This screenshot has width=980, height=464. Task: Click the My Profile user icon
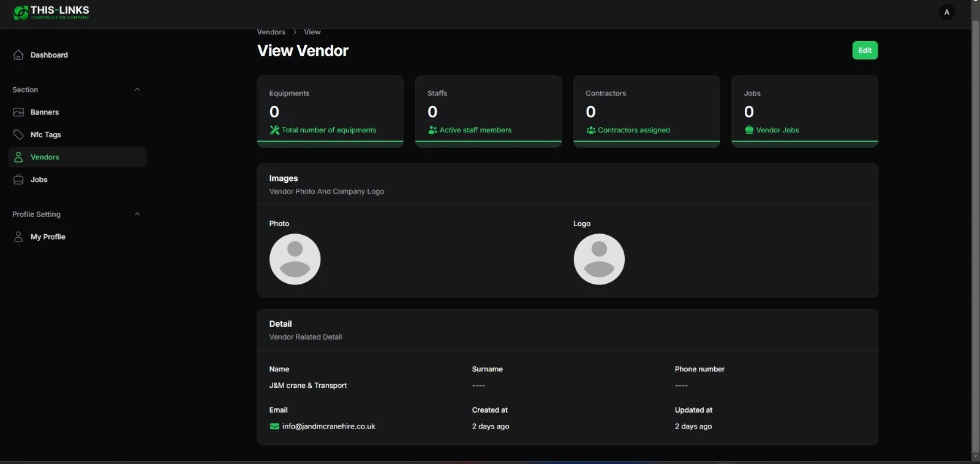(x=18, y=237)
